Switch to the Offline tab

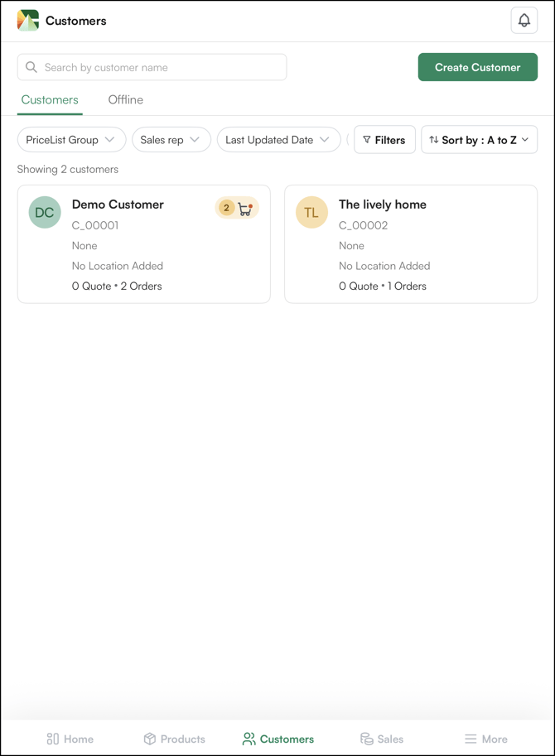[125, 100]
